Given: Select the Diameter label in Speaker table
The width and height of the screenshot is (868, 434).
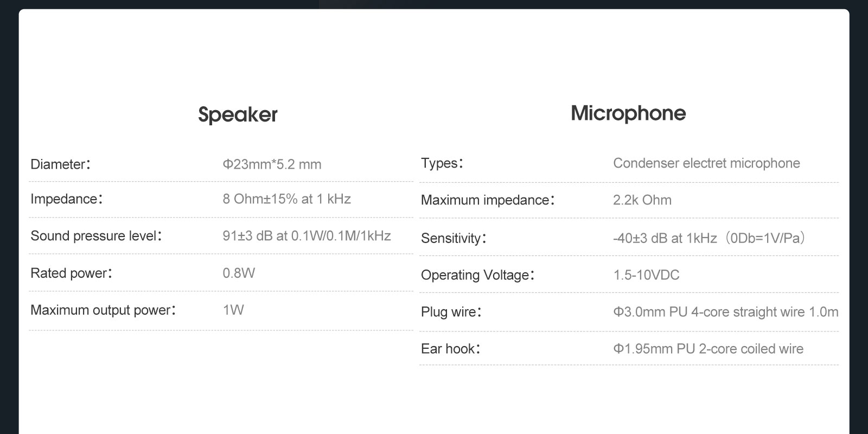Looking at the screenshot, I should (60, 164).
